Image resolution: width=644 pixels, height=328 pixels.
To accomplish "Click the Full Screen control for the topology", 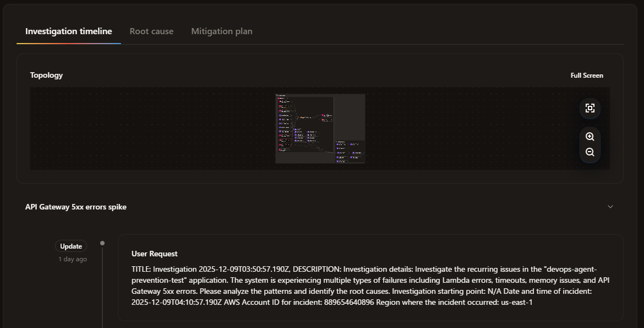I will tap(587, 75).
